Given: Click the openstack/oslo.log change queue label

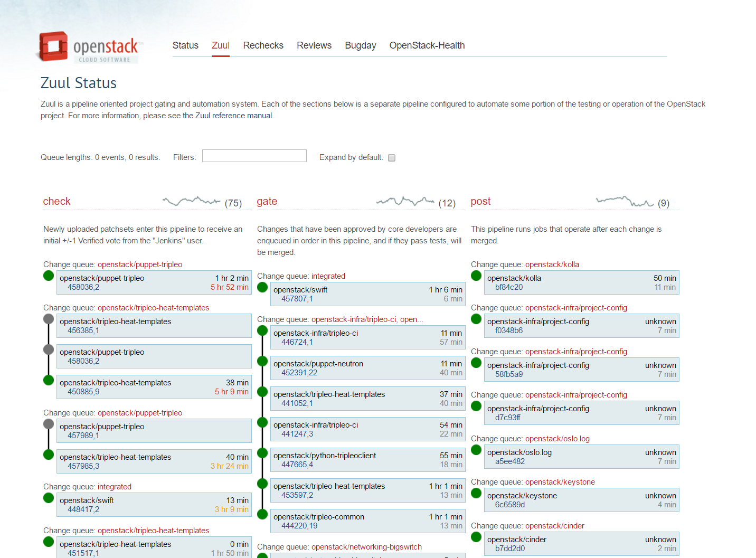Looking at the screenshot, I should pos(557,439).
